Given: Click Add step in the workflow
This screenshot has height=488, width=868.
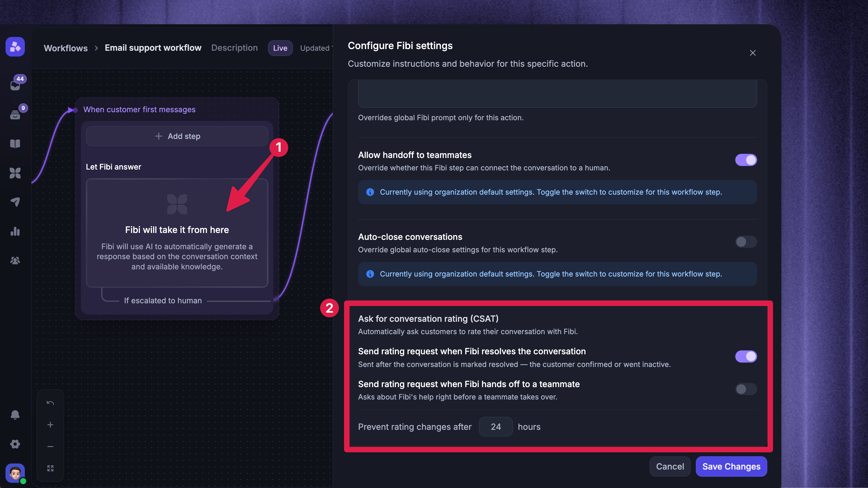Looking at the screenshot, I should (177, 136).
